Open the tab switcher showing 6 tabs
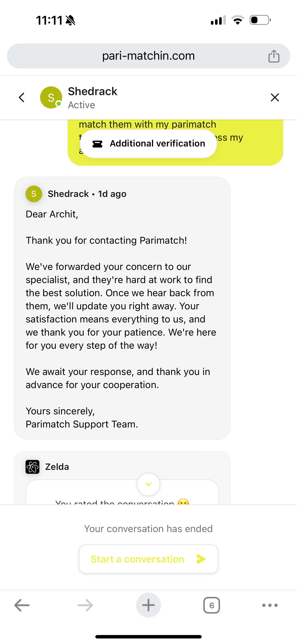Viewport: 297px width, 644px height. pos(212,605)
